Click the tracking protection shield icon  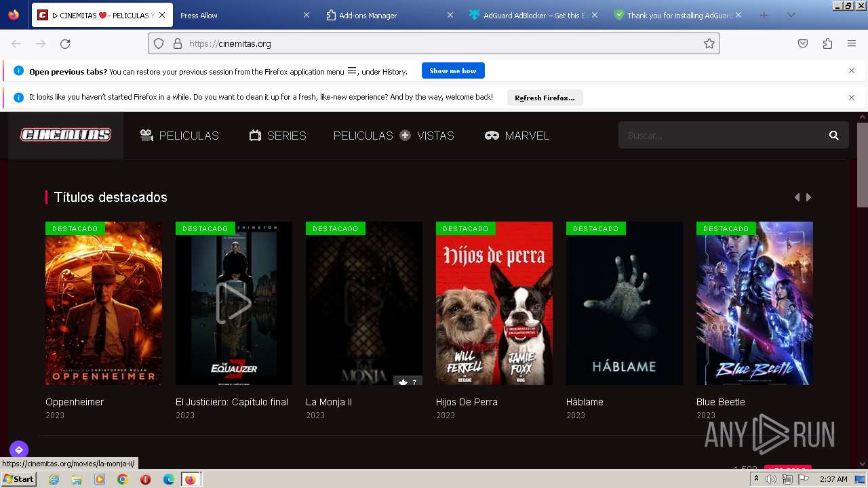(159, 43)
